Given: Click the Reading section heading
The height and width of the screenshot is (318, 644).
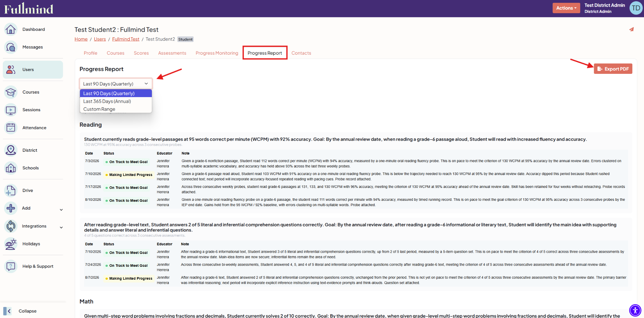Looking at the screenshot, I should pyautogui.click(x=91, y=125).
